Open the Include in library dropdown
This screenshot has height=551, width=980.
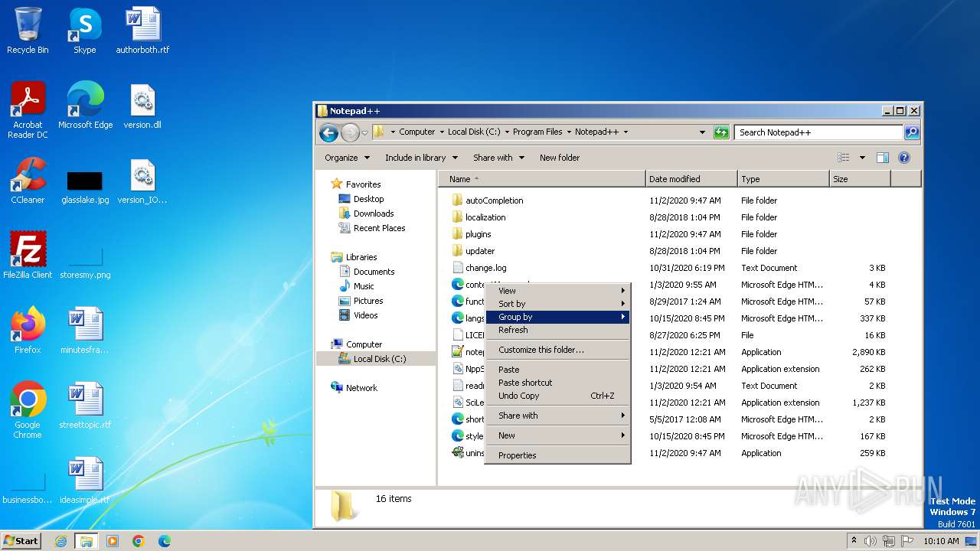[421, 158]
